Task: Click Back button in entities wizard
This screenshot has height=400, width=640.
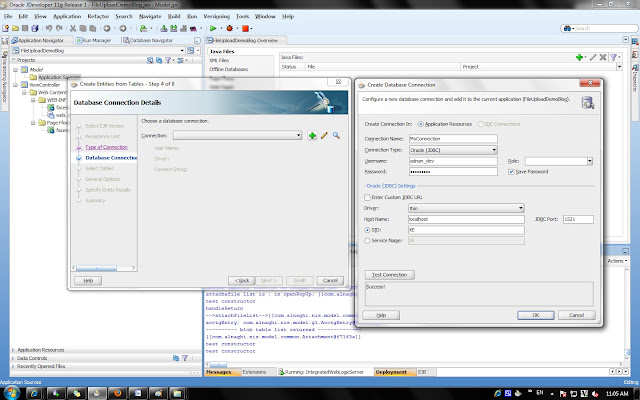Action: tap(242, 281)
